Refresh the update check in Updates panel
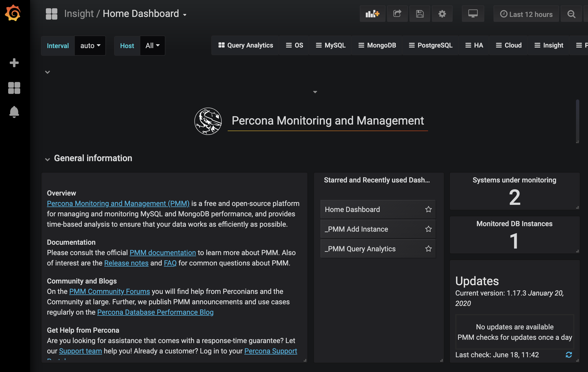This screenshot has height=372, width=588. (569, 355)
